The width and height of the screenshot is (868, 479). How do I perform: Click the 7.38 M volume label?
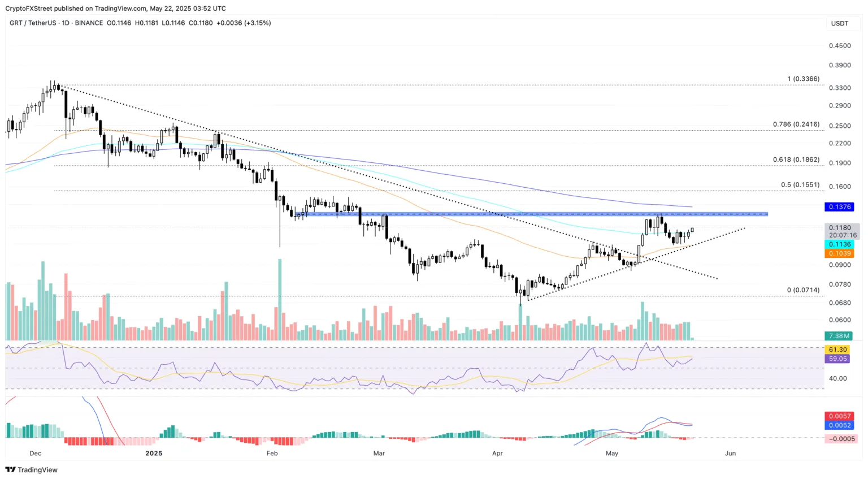[839, 336]
